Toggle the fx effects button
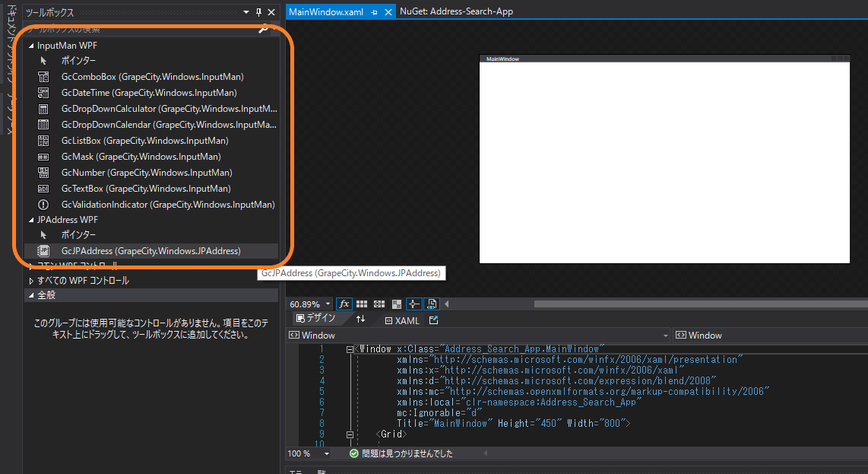 coord(344,304)
